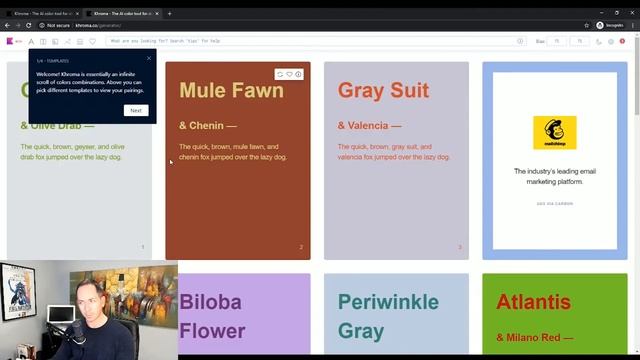Click '& Milano Red —' subtitle text
This screenshot has height=360, width=640.
535,338
